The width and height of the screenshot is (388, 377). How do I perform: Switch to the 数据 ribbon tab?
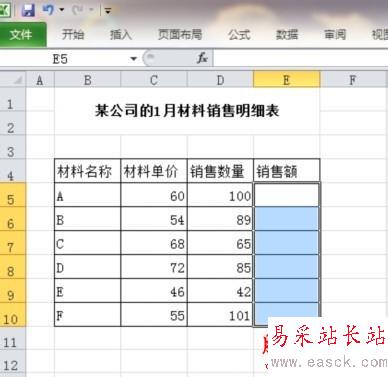tap(287, 34)
